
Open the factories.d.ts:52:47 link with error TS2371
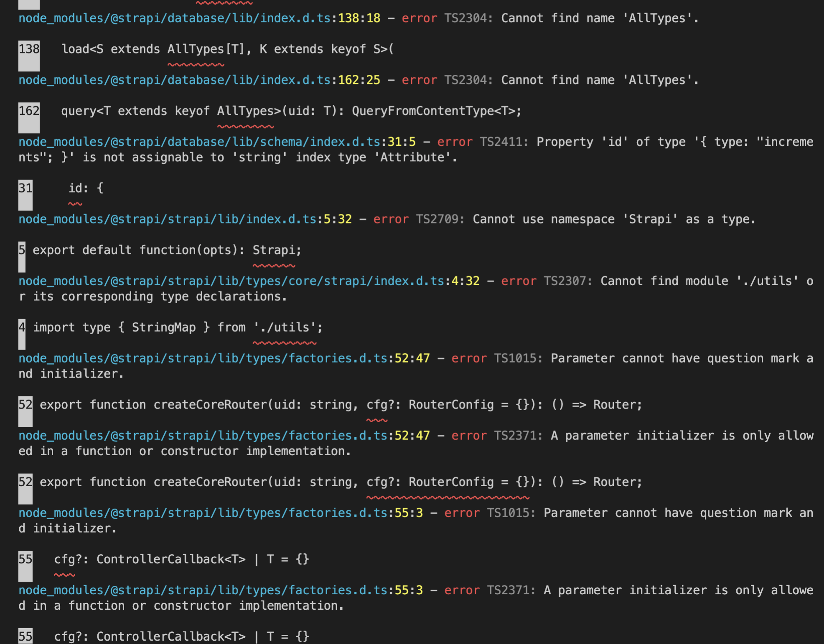click(224, 436)
